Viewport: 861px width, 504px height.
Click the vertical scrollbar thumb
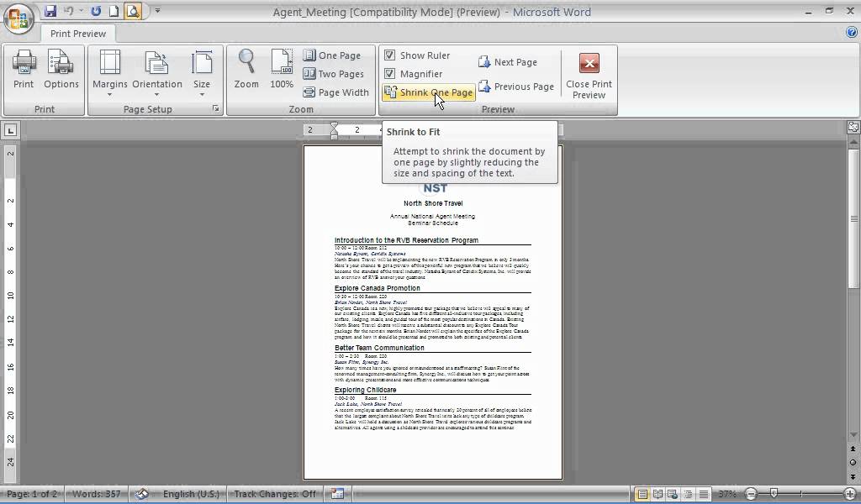pos(853,218)
